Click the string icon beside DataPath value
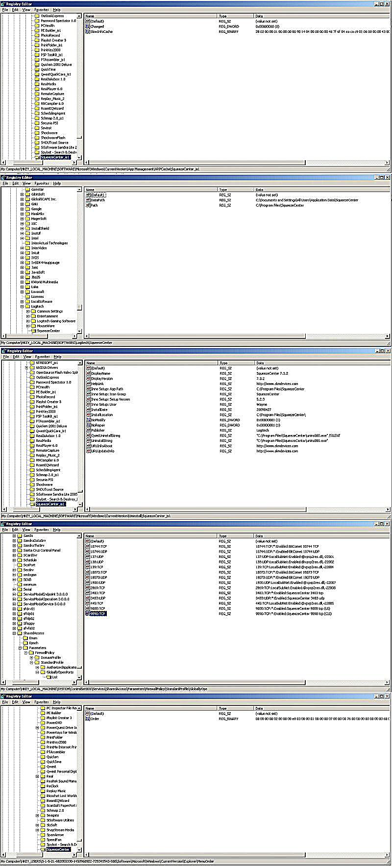Viewport: 392px width, 868px height. 88,200
